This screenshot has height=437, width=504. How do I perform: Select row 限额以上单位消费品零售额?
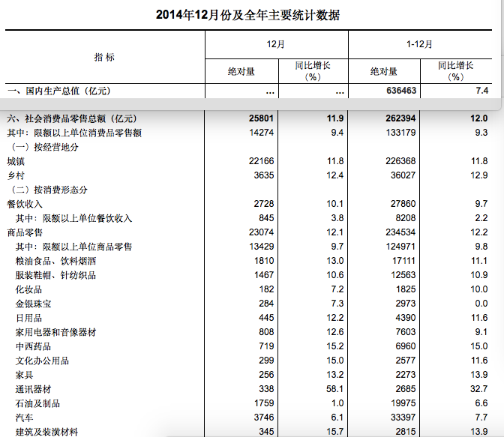(x=74, y=133)
